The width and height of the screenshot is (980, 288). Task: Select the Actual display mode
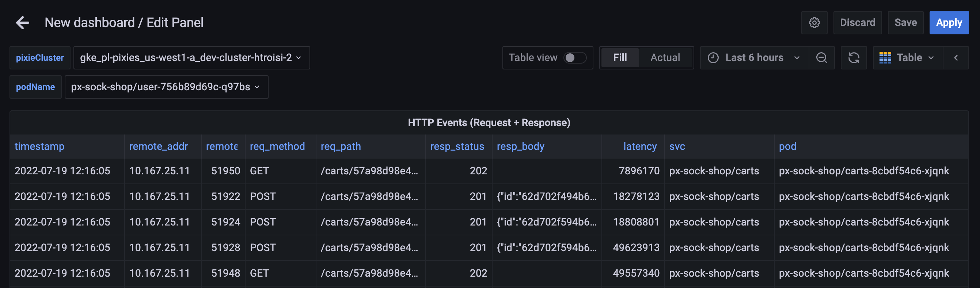click(665, 58)
